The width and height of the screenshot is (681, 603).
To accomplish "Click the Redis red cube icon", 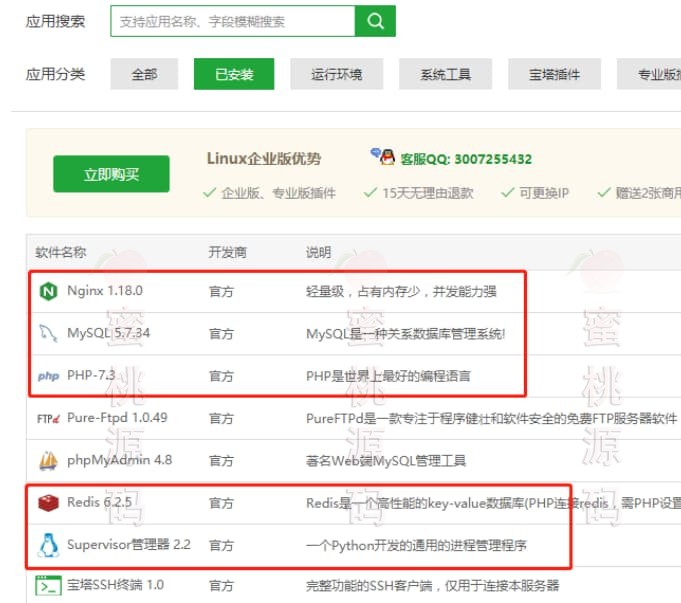I will pyautogui.click(x=48, y=503).
